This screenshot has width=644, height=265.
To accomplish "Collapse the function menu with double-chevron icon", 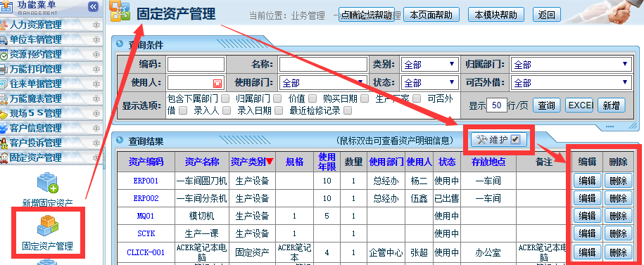I will [x=94, y=6].
